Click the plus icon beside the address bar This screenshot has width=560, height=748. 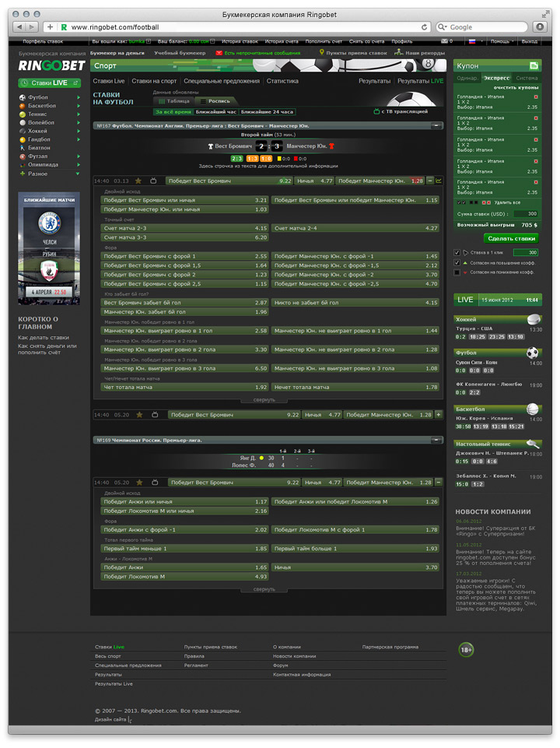click(x=50, y=27)
